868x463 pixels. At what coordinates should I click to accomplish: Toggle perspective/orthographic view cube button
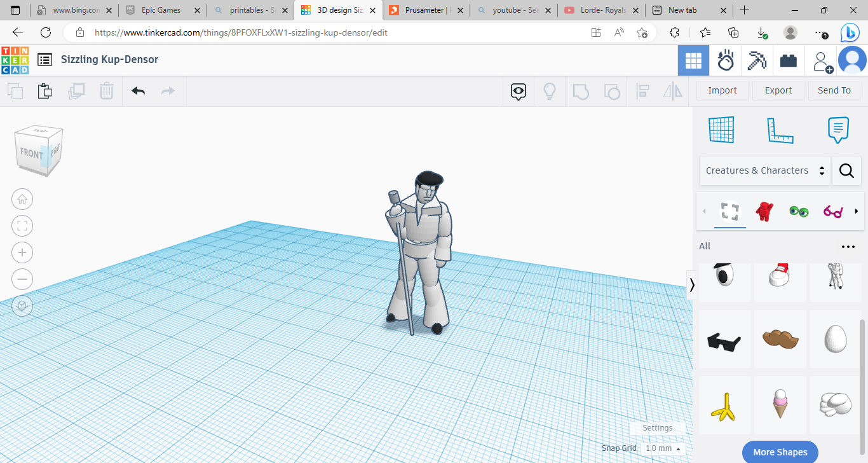coord(22,306)
